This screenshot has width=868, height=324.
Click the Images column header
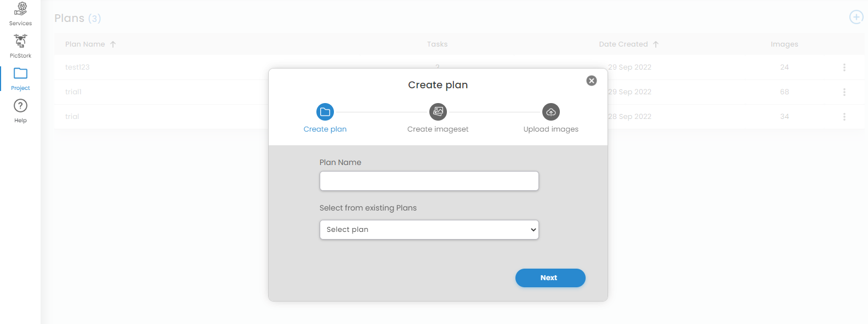tap(785, 44)
